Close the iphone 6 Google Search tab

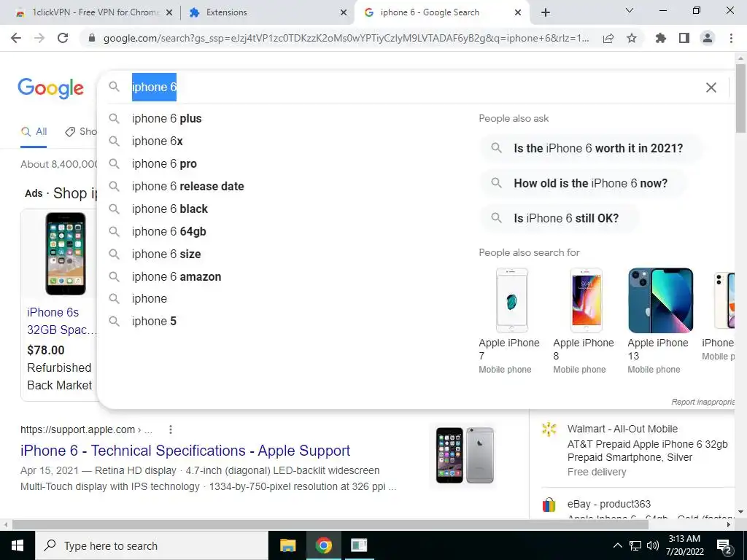click(x=518, y=13)
